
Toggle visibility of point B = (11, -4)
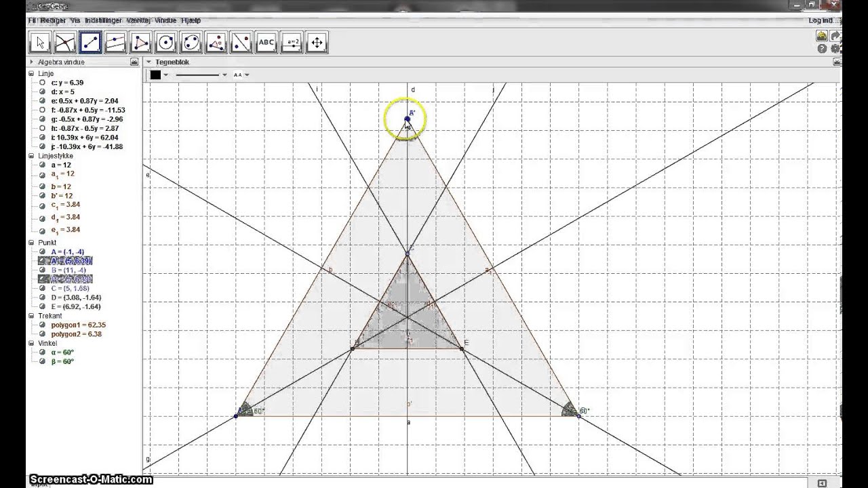click(x=42, y=270)
